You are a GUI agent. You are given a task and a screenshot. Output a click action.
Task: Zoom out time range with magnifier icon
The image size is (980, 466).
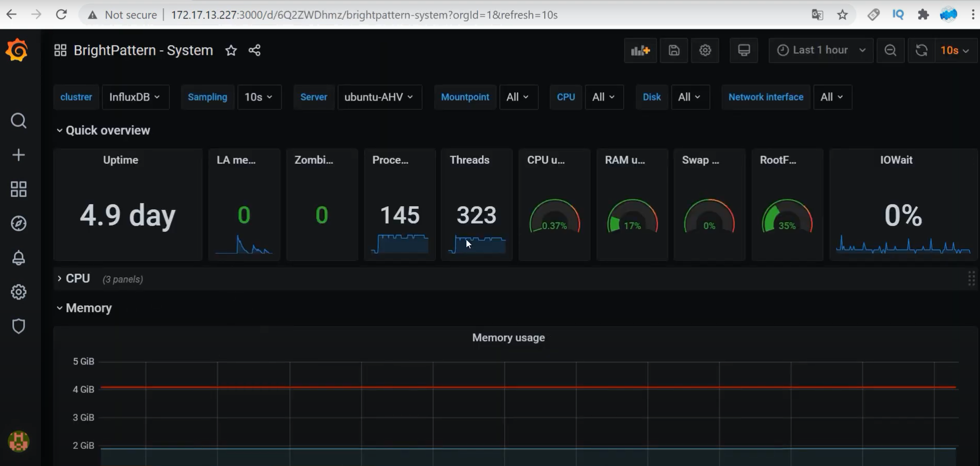[890, 50]
